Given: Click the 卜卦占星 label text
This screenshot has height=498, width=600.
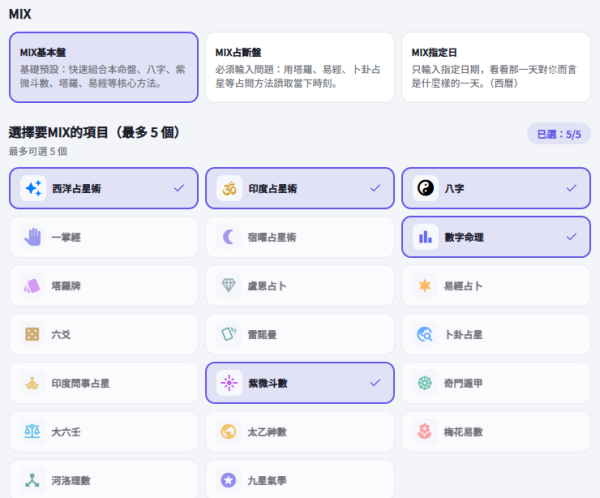Looking at the screenshot, I should [x=463, y=335].
